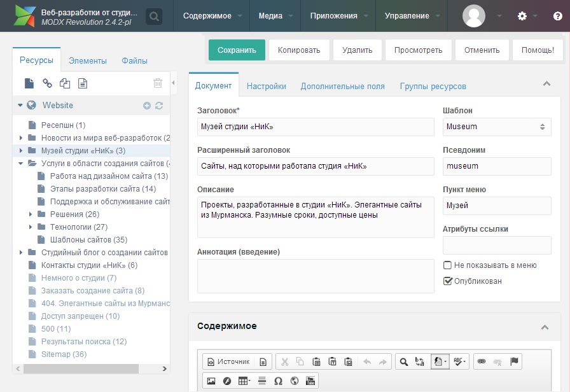Open the Медиа top menu
Image resolution: width=570 pixels, height=392 pixels.
(275, 16)
